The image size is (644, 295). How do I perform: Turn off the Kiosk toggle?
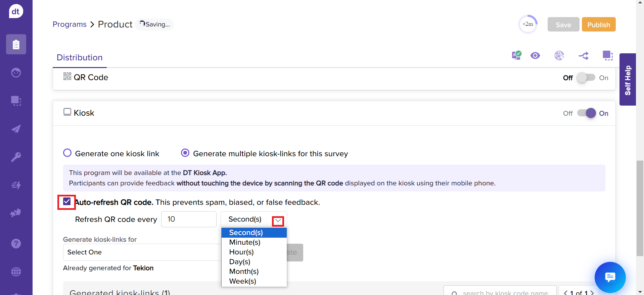point(586,113)
